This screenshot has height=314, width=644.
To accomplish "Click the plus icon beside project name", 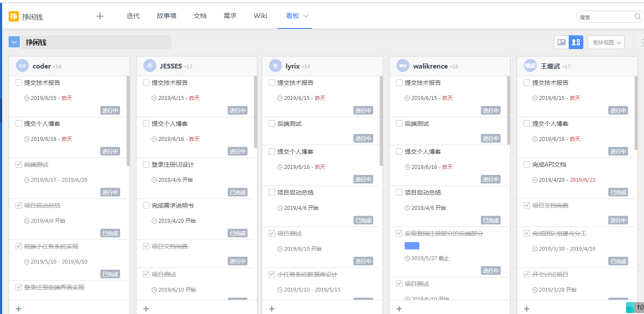I will click(100, 16).
